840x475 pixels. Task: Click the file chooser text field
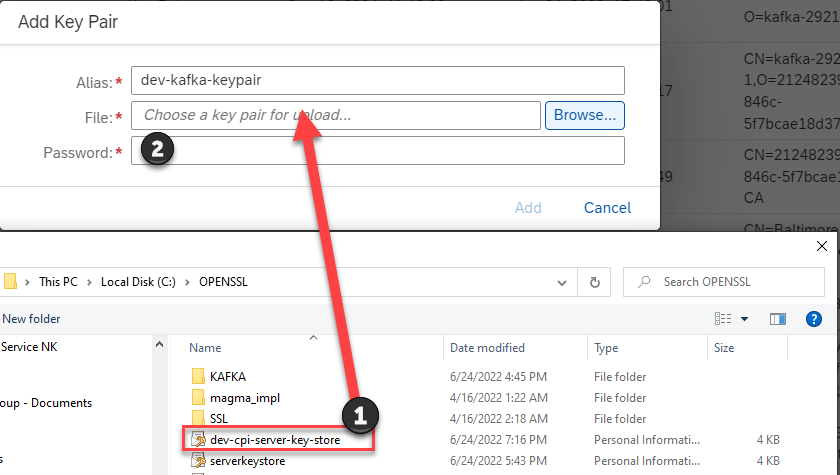(x=336, y=115)
